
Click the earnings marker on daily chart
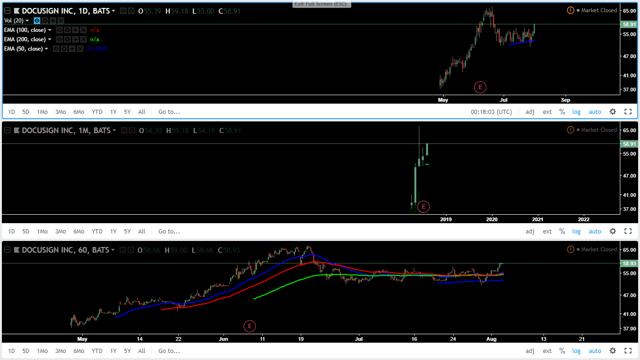480,87
